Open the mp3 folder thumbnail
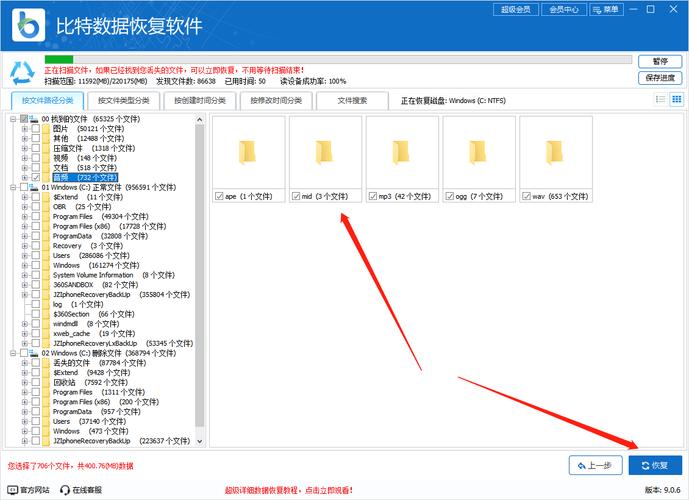 click(x=402, y=152)
